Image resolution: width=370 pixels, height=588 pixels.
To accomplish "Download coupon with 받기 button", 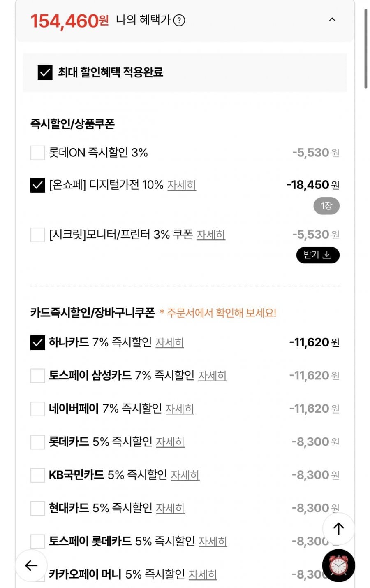I will (317, 255).
